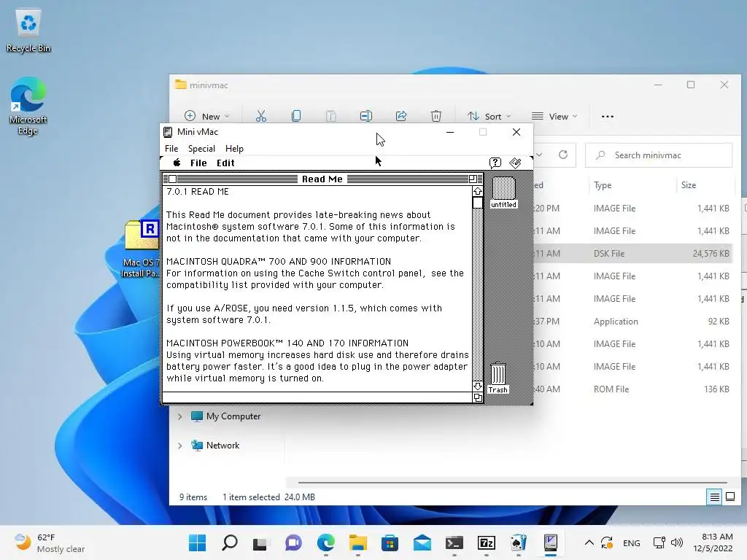747x560 pixels.
Task: Click the Cut icon in Explorer toolbar
Action: 261,116
